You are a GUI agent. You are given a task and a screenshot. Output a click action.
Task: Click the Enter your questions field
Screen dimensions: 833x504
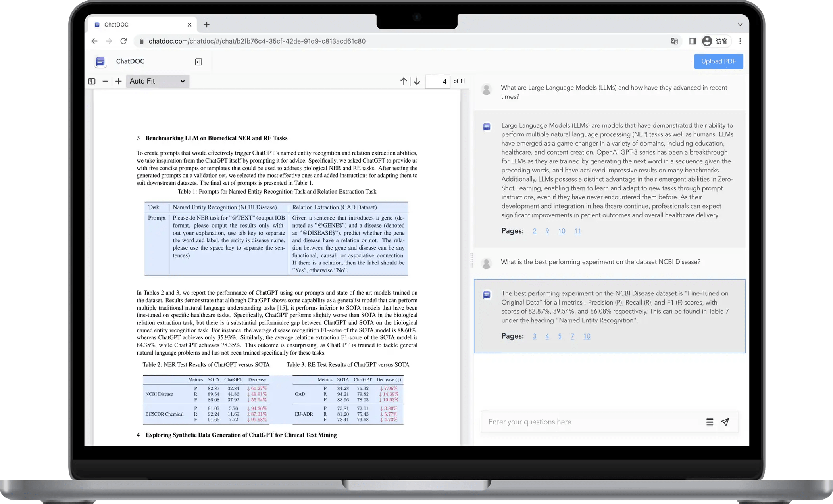tap(591, 422)
